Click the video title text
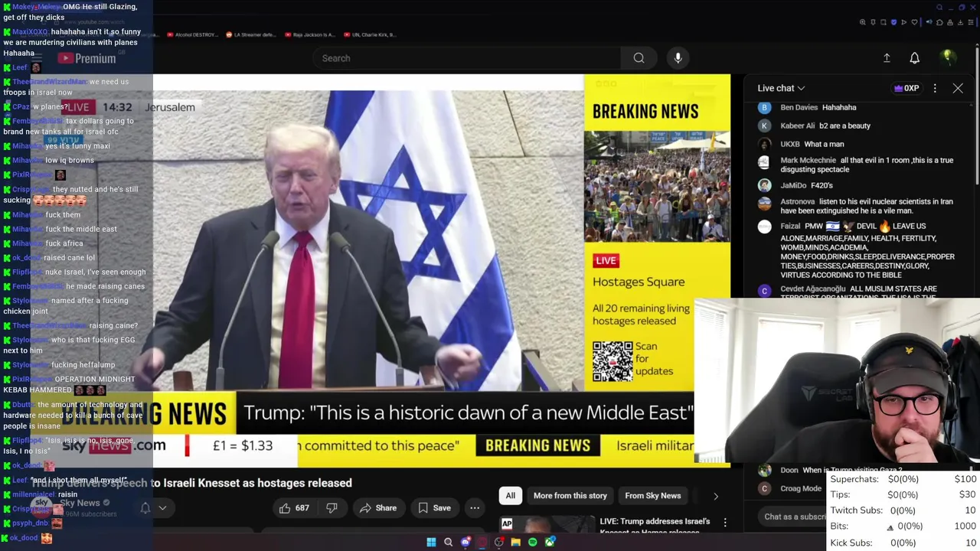The image size is (980, 551). pyautogui.click(x=191, y=483)
